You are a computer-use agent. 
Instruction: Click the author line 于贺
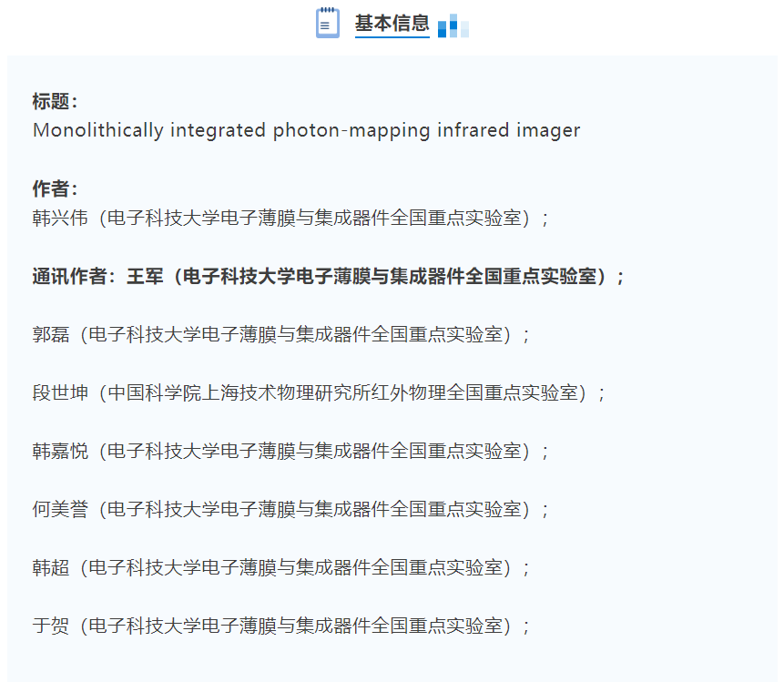[281, 626]
